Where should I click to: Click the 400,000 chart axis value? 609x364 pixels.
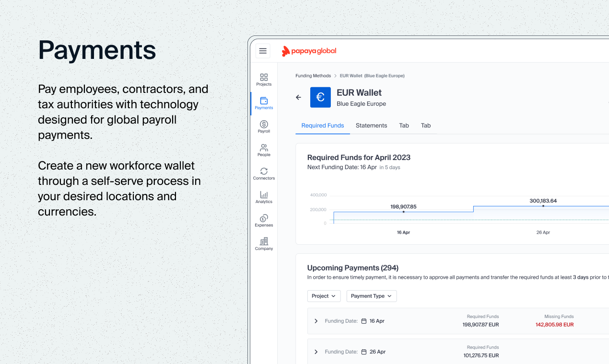(318, 195)
